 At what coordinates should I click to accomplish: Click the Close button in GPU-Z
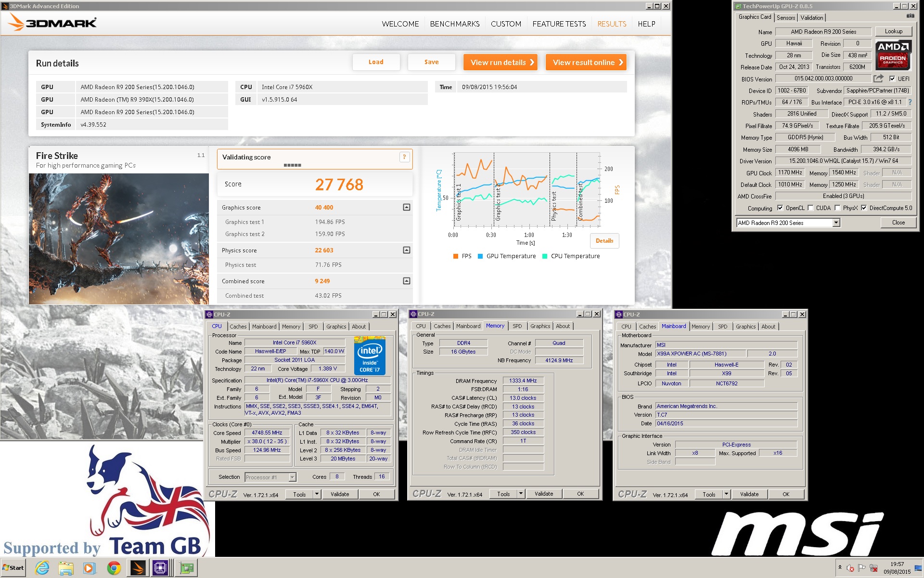[x=898, y=223]
